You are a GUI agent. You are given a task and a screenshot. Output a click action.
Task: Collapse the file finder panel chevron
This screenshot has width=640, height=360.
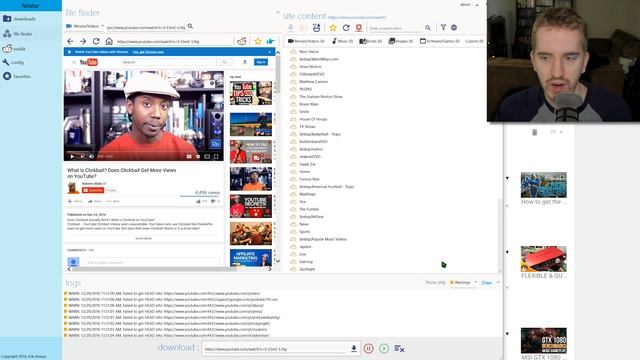coord(278,13)
